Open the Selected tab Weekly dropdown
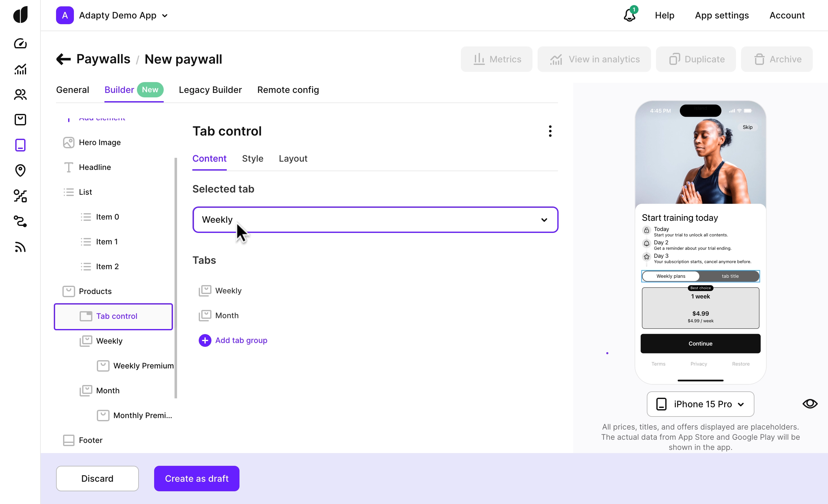 [x=375, y=220]
